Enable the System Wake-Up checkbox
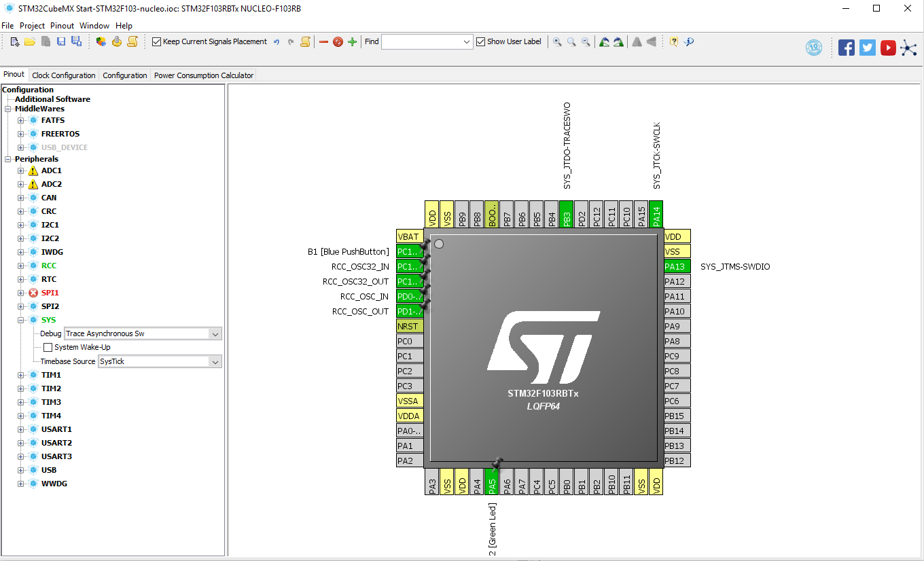This screenshot has height=561, width=924. pyautogui.click(x=48, y=348)
